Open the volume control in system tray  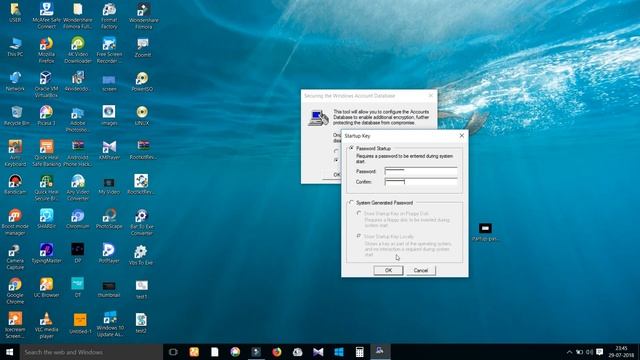[589, 352]
